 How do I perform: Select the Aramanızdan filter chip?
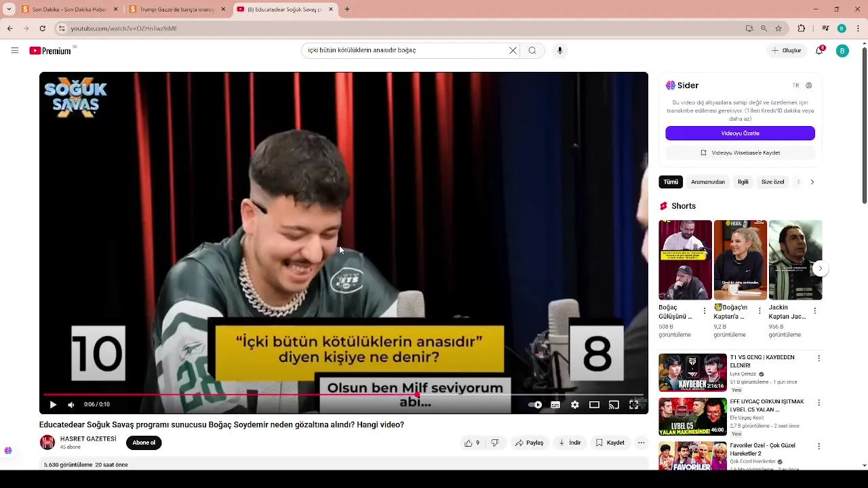tap(708, 182)
